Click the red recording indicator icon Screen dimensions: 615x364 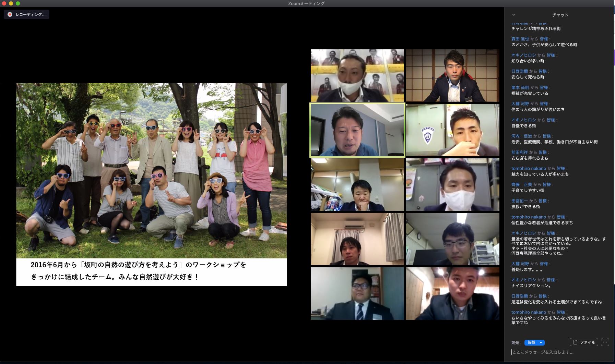tap(10, 14)
